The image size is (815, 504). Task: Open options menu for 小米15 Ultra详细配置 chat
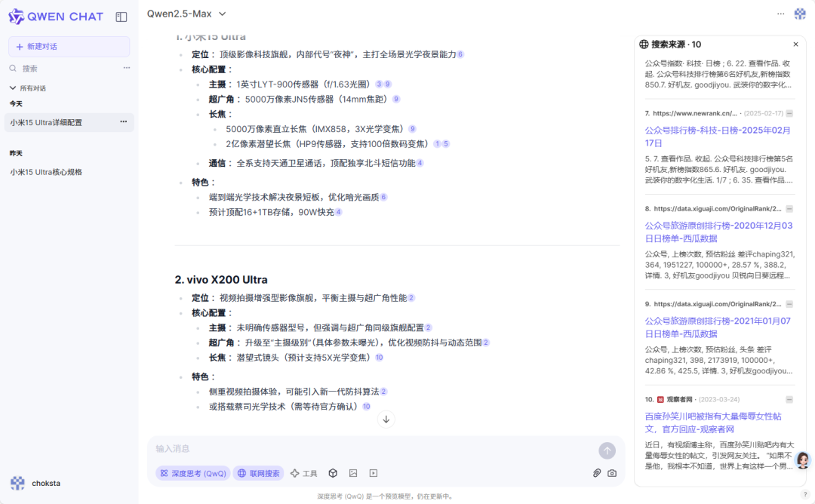click(123, 121)
